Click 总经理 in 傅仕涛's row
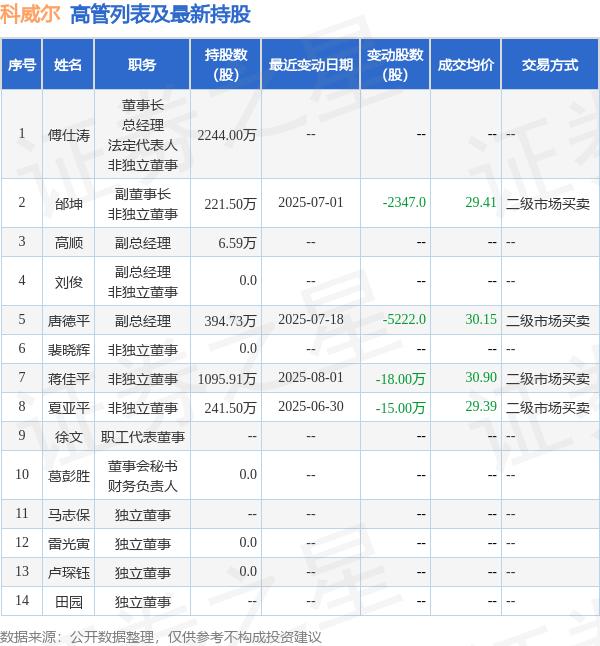The image size is (600, 646). pyautogui.click(x=143, y=125)
